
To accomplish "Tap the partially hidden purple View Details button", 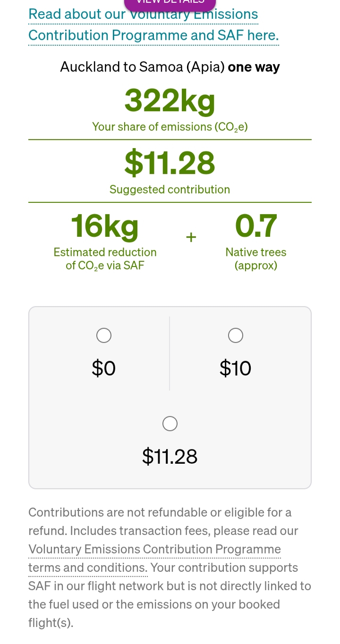I will 170,4.
